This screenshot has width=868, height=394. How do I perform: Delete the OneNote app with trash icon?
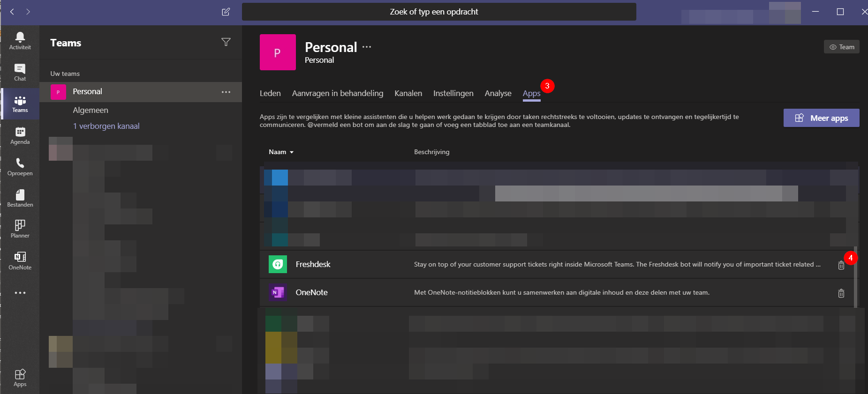coord(841,293)
